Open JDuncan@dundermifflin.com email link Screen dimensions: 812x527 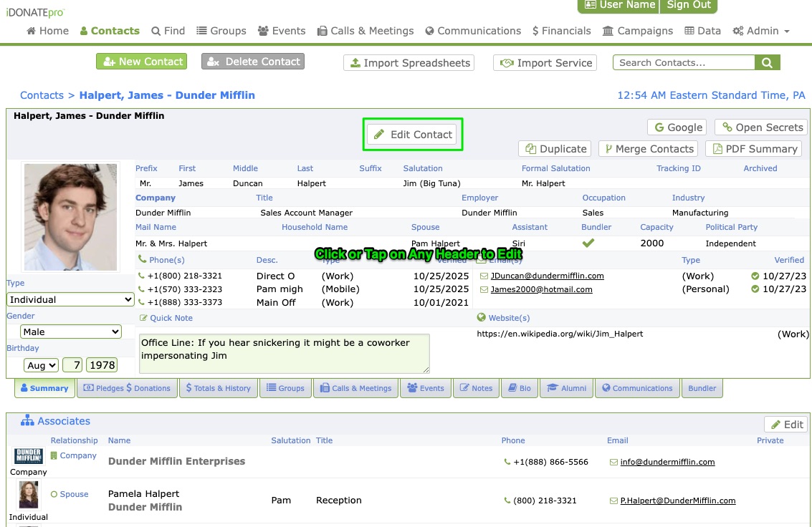(x=547, y=276)
